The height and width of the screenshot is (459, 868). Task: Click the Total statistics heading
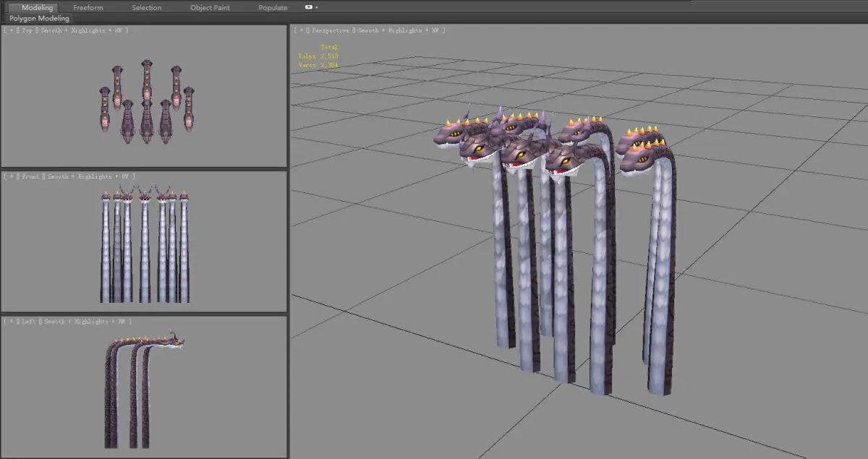(329, 47)
